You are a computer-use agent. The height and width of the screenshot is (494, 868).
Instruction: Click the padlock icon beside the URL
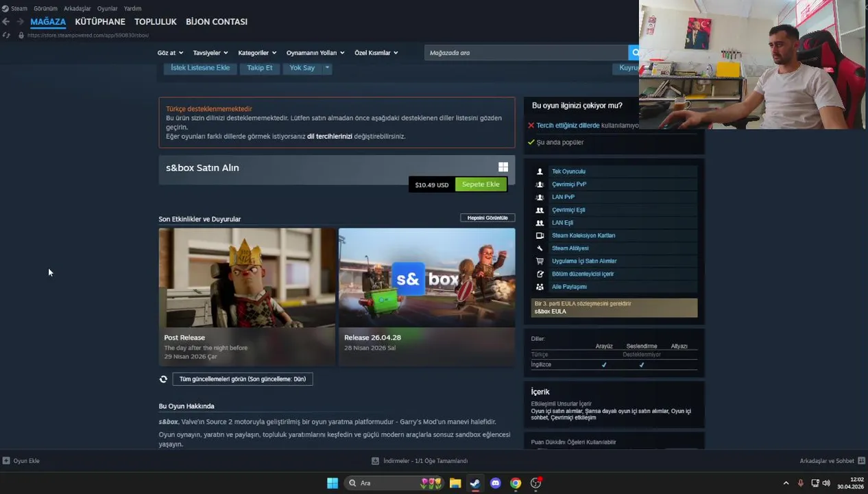point(21,35)
